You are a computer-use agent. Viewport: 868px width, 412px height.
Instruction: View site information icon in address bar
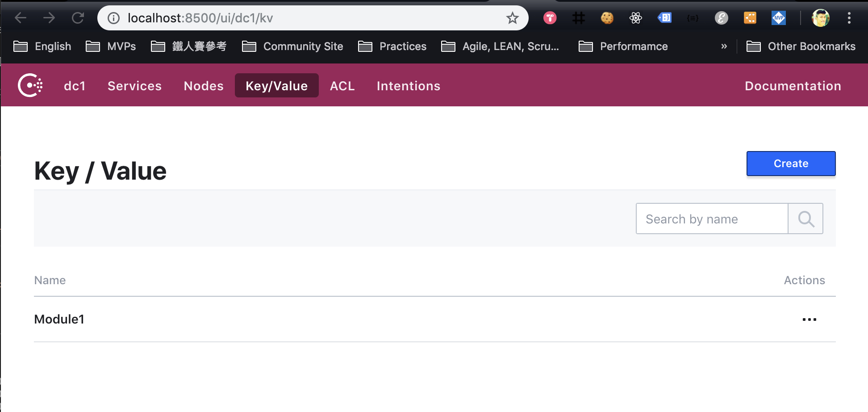(x=114, y=18)
